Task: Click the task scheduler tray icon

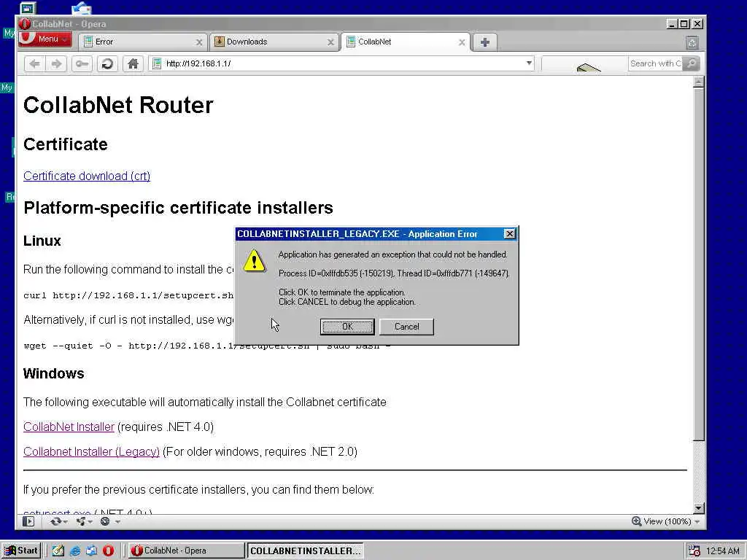Action: (694, 551)
